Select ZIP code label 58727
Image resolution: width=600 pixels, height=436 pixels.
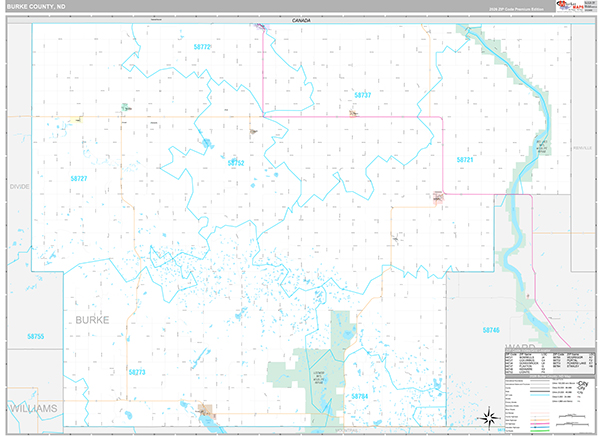pyautogui.click(x=79, y=178)
